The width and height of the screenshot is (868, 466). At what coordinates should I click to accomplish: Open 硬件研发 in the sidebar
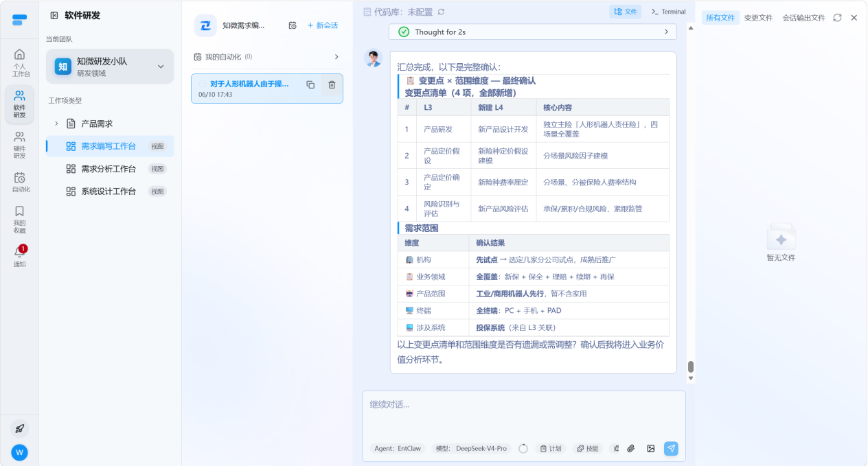coord(19,145)
